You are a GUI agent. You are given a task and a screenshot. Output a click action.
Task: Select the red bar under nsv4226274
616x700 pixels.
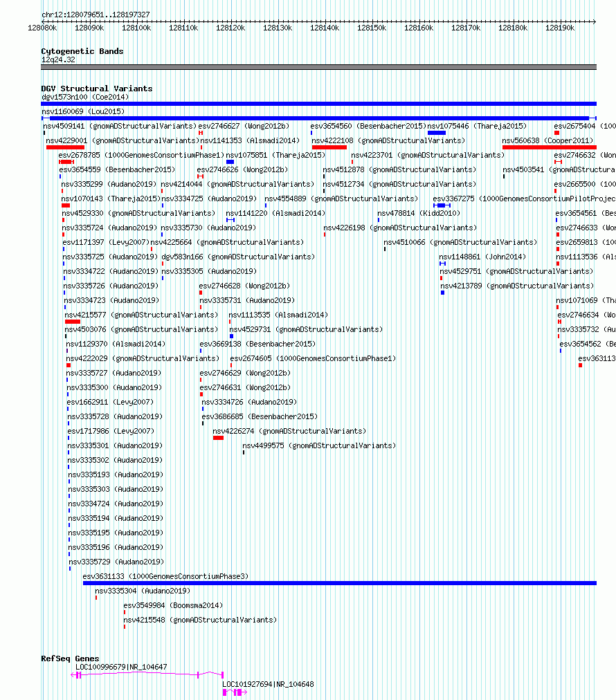(x=218, y=438)
